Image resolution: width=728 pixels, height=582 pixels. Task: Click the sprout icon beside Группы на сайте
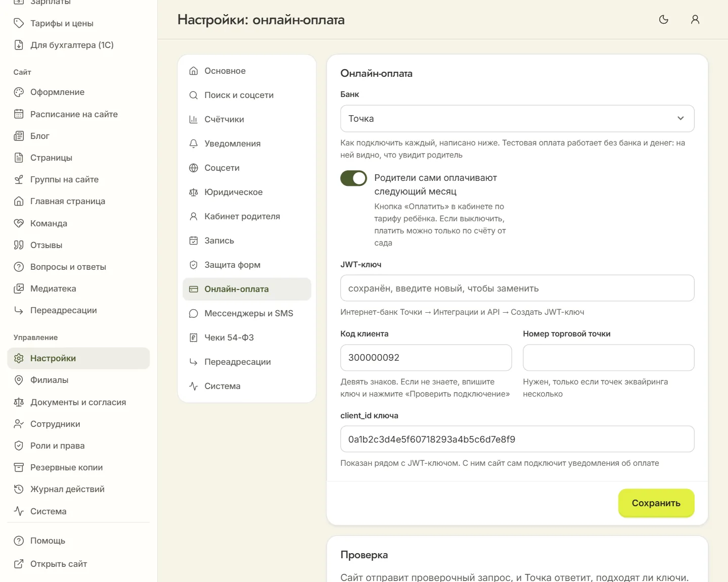19,179
